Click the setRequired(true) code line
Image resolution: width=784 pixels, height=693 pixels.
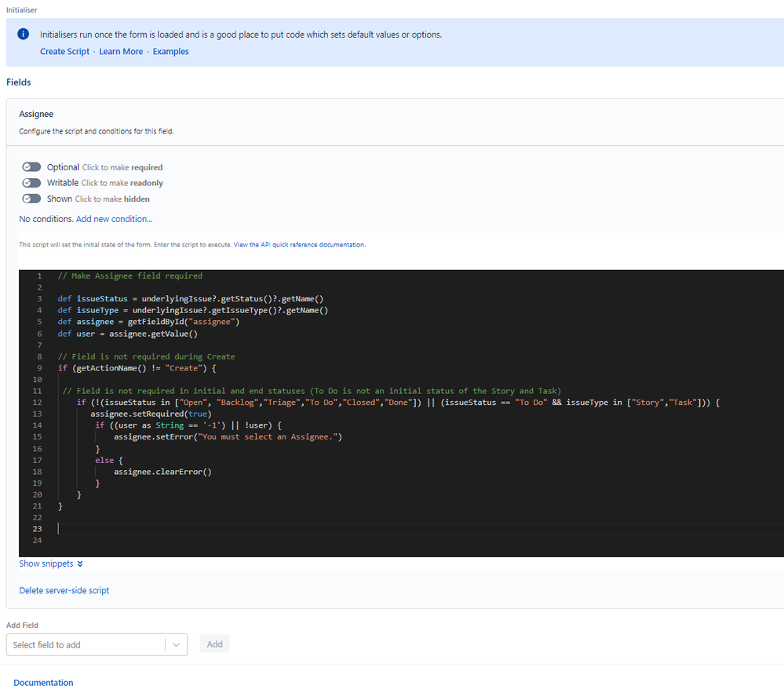pos(150,414)
